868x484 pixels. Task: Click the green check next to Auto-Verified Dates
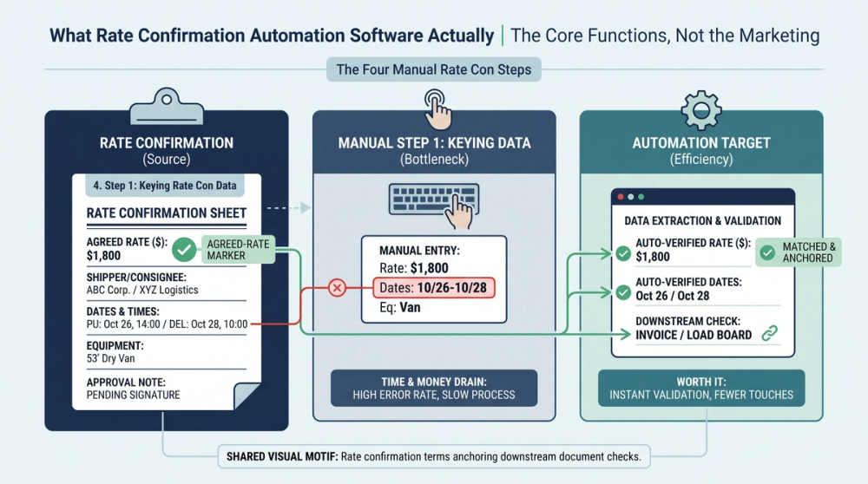coord(623,292)
